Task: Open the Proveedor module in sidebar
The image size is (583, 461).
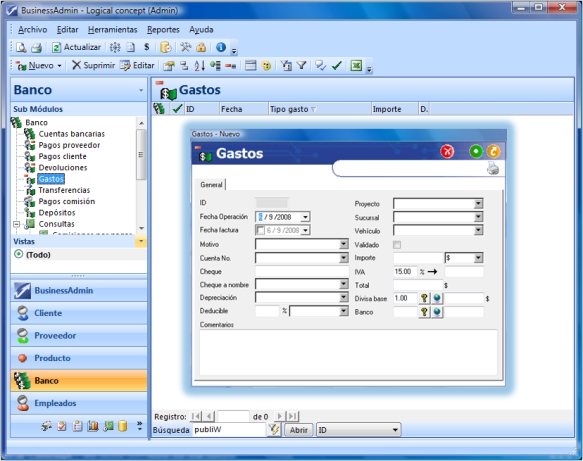Action: point(79,335)
